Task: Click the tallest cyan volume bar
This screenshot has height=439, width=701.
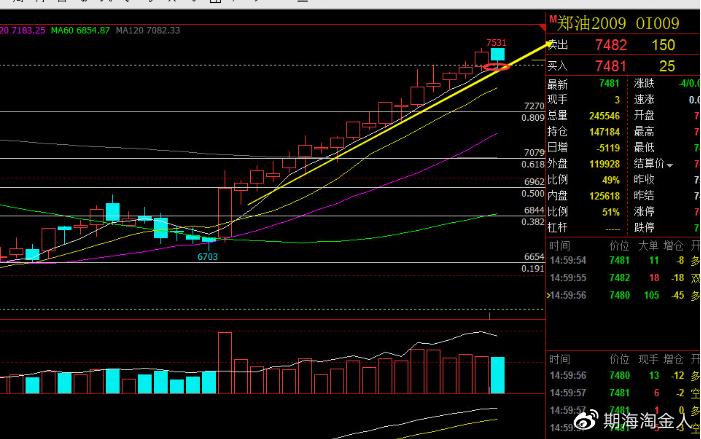Action: 497,374
